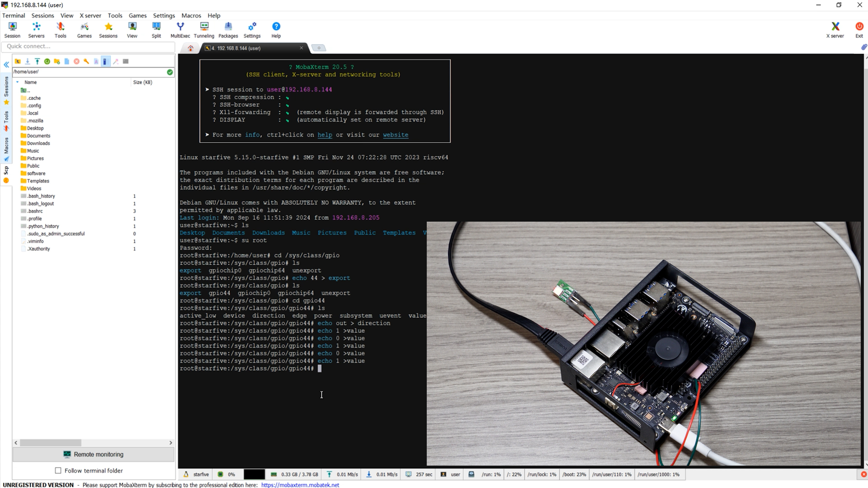This screenshot has height=488, width=868.
Task: Collapse the sidebar with double-chevron arrow
Action: click(6, 65)
